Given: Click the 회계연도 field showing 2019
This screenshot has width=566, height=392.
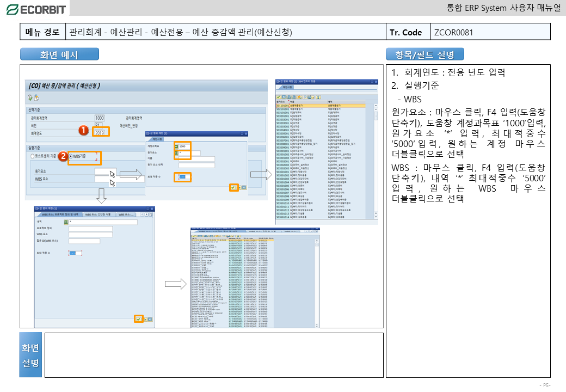Looking at the screenshot, I should [x=100, y=132].
